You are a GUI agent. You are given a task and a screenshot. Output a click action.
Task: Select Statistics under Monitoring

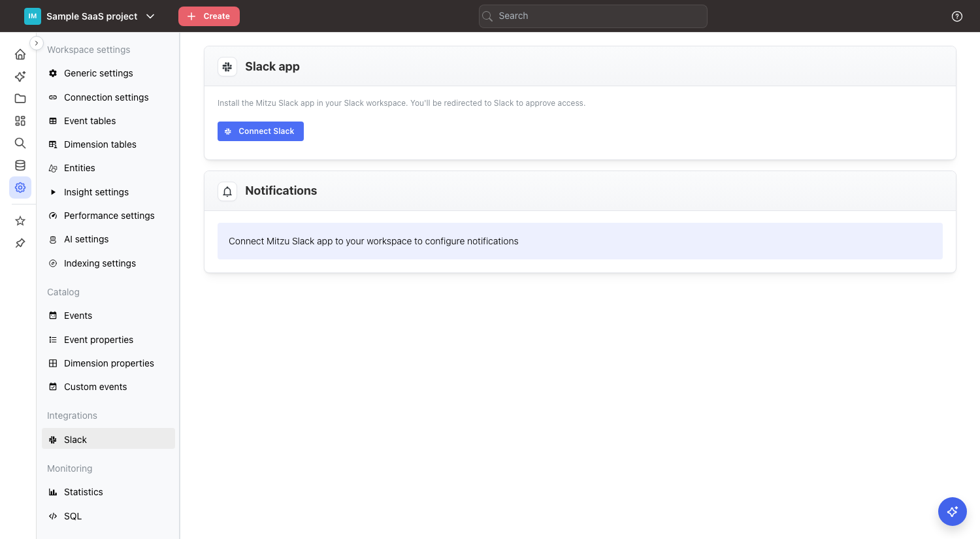pos(83,492)
